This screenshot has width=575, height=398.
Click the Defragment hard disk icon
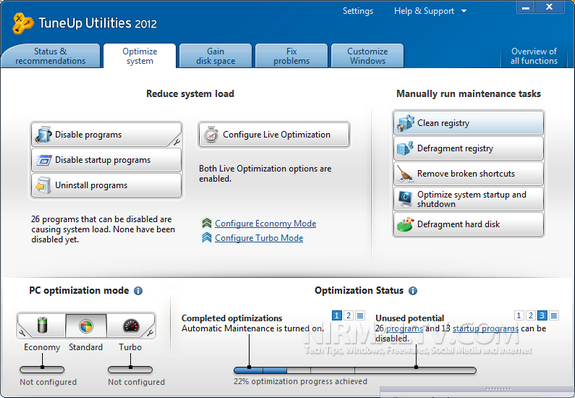[405, 224]
